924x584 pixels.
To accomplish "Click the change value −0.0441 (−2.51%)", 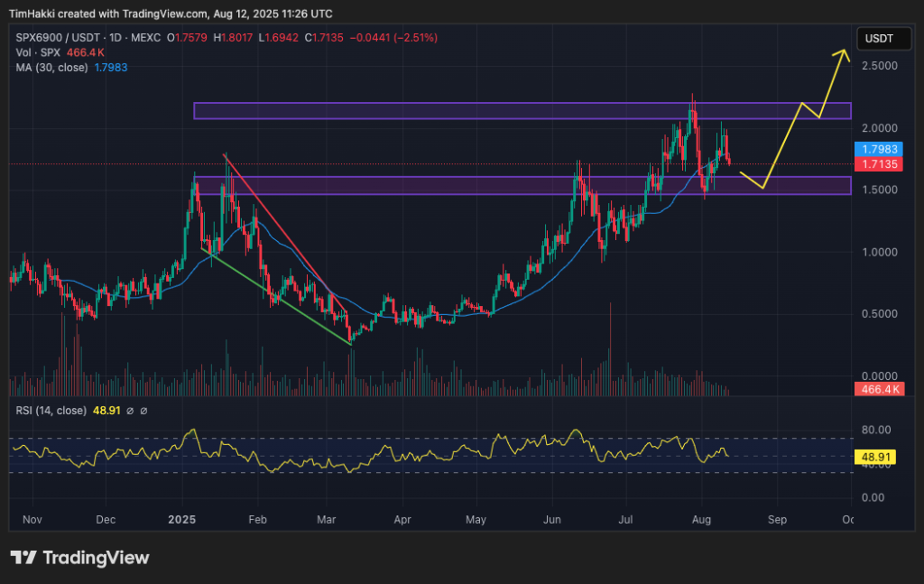I will pyautogui.click(x=393, y=38).
